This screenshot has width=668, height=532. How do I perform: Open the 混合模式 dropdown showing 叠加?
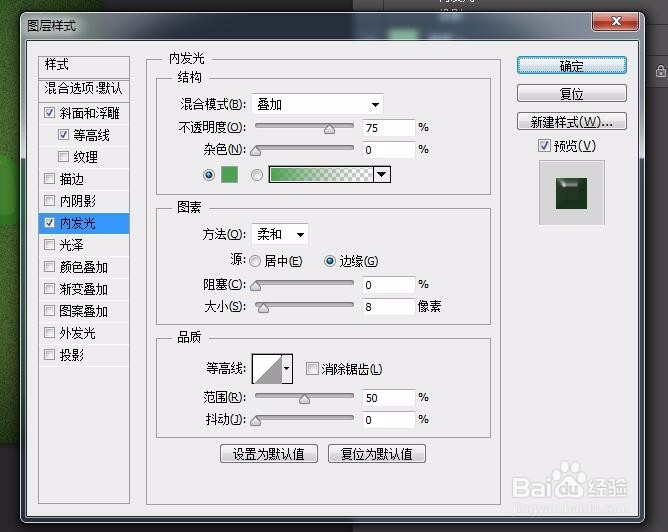(x=317, y=104)
